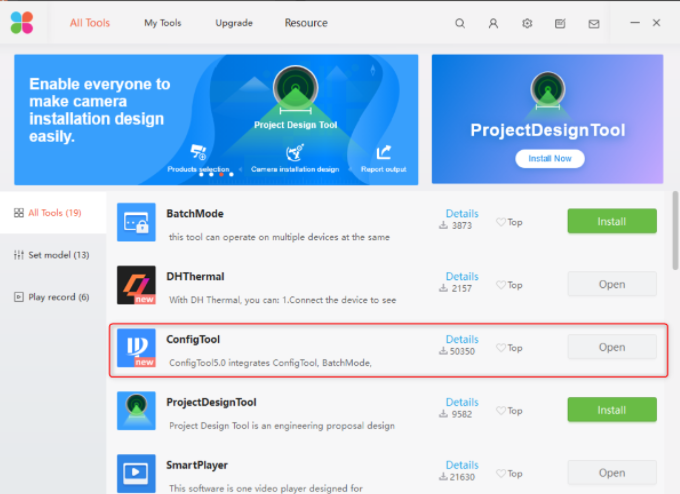This screenshot has height=494, width=680.
Task: Open Details link for DHThermal
Action: tap(462, 277)
